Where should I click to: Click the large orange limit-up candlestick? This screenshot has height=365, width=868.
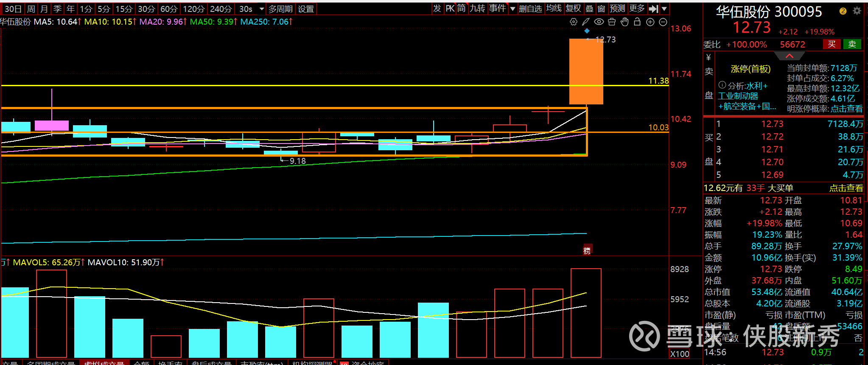[x=586, y=71]
